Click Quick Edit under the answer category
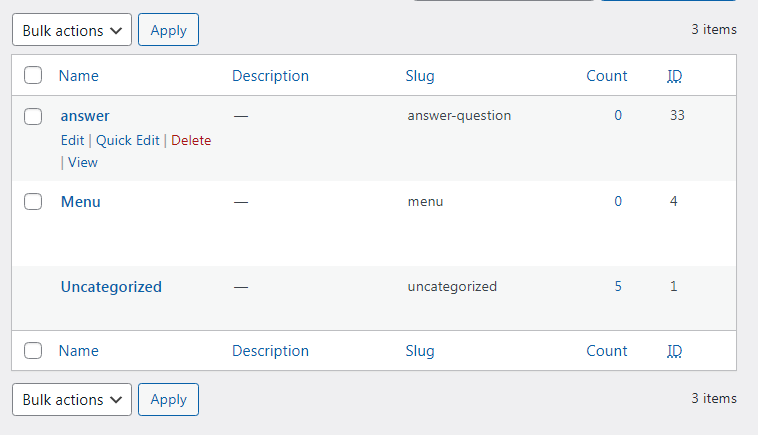Screen dimensions: 758x435 coord(128,140)
